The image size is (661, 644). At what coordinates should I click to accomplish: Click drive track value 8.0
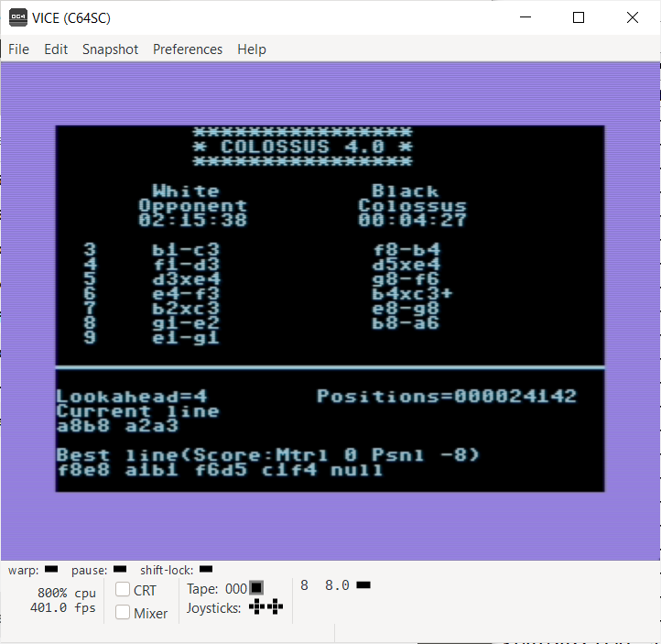[x=337, y=585]
